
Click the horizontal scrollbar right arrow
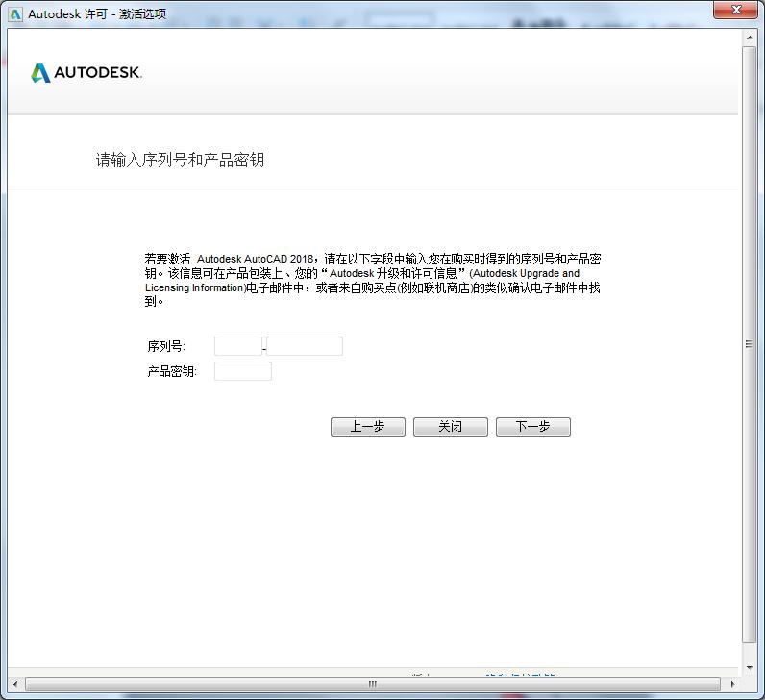coord(732,684)
